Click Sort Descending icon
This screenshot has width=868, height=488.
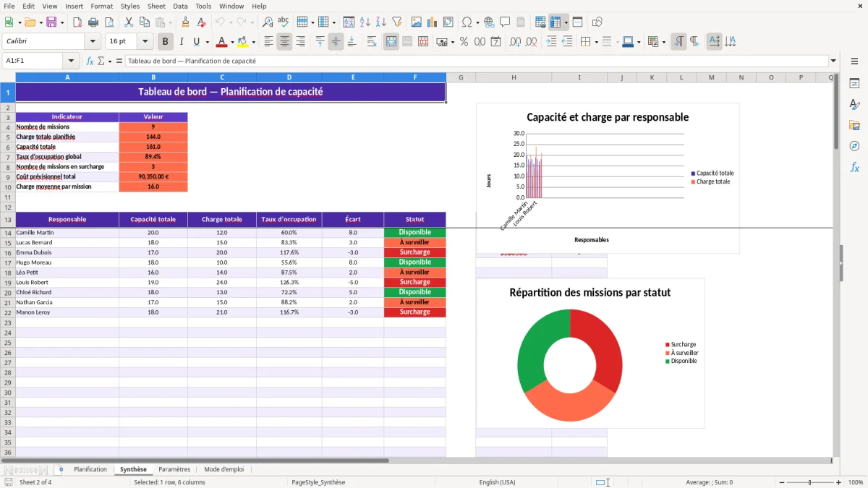click(380, 22)
